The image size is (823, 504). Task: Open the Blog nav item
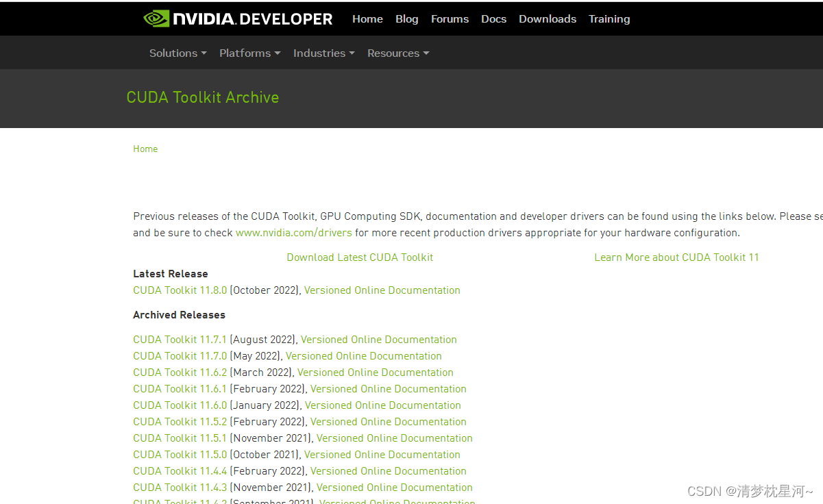pyautogui.click(x=407, y=19)
